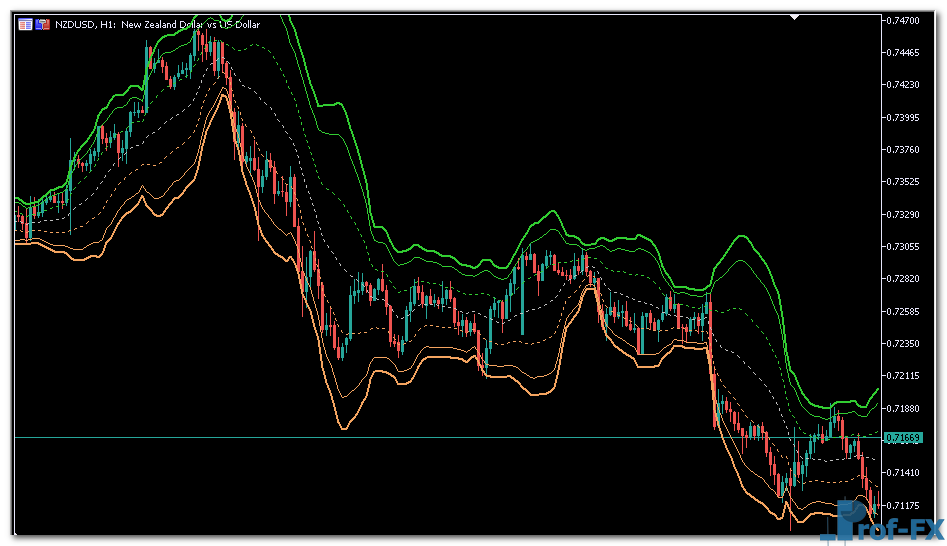Viewport: 947px width, 546px height.
Task: Click the 0.72585 price scale value
Action: click(x=904, y=311)
